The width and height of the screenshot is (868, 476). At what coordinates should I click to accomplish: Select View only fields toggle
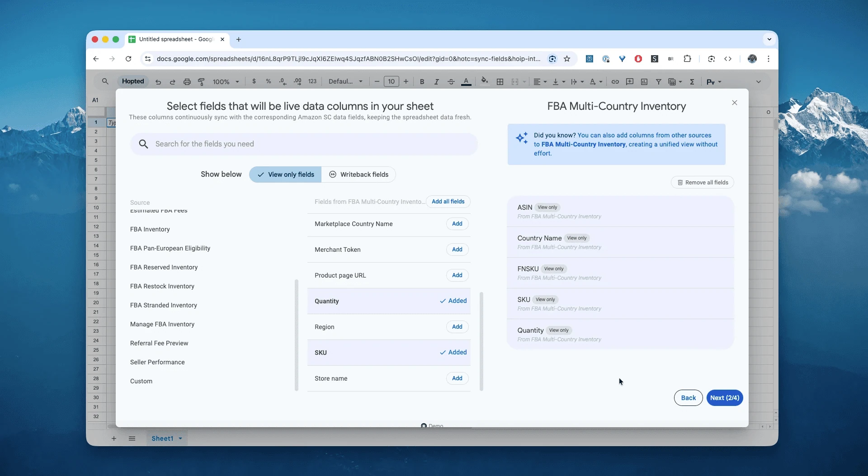click(x=285, y=174)
